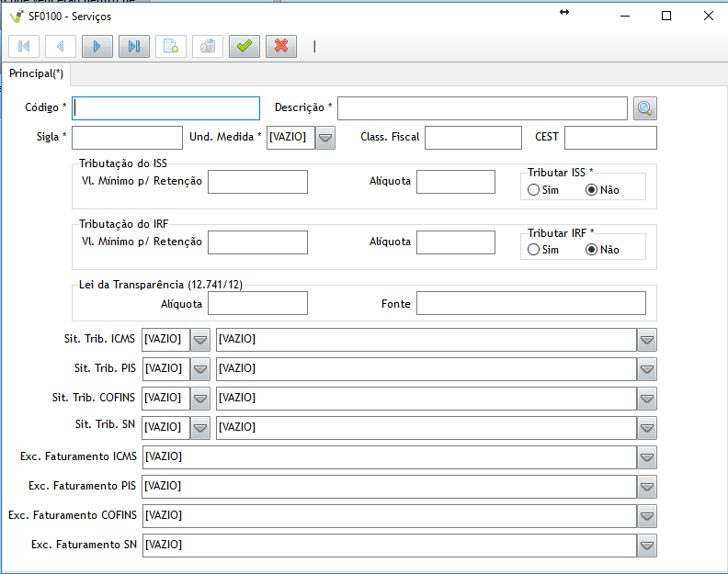Click the copy record toolbar icon

click(x=208, y=47)
